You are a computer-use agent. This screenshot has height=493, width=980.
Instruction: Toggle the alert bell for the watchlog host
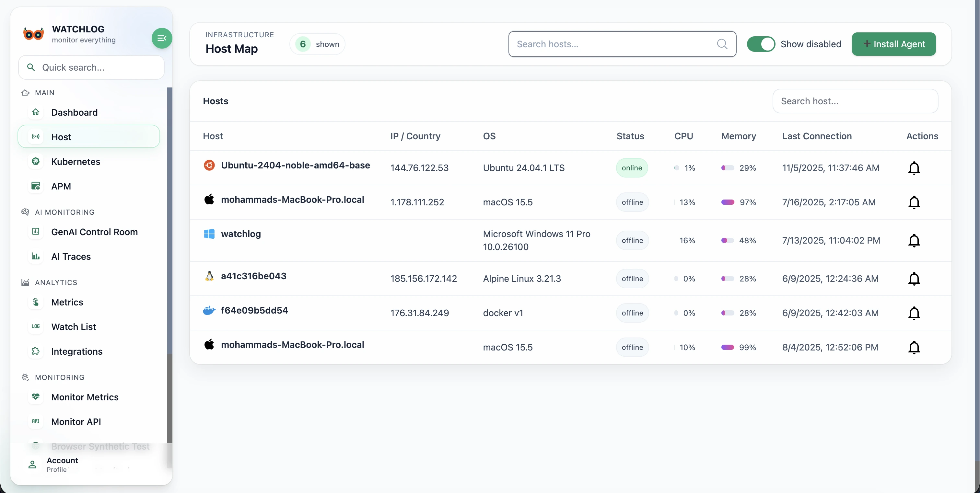[x=914, y=240]
